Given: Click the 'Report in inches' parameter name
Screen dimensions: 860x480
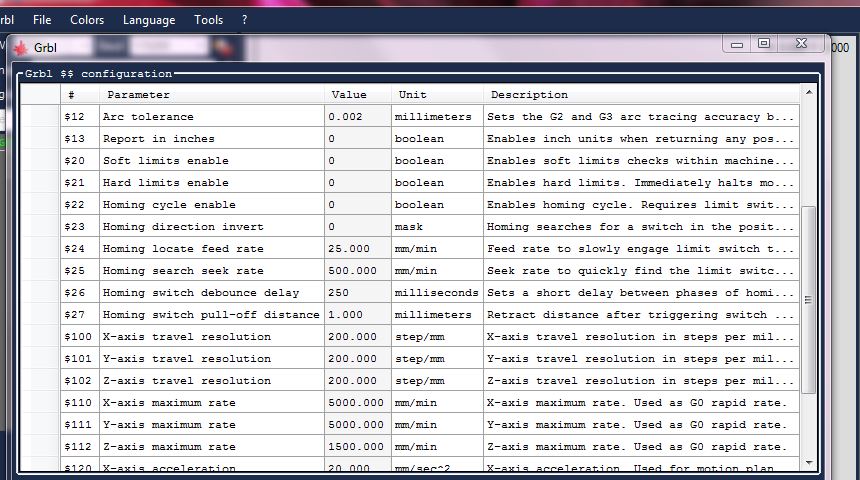Looking at the screenshot, I should [159, 139].
